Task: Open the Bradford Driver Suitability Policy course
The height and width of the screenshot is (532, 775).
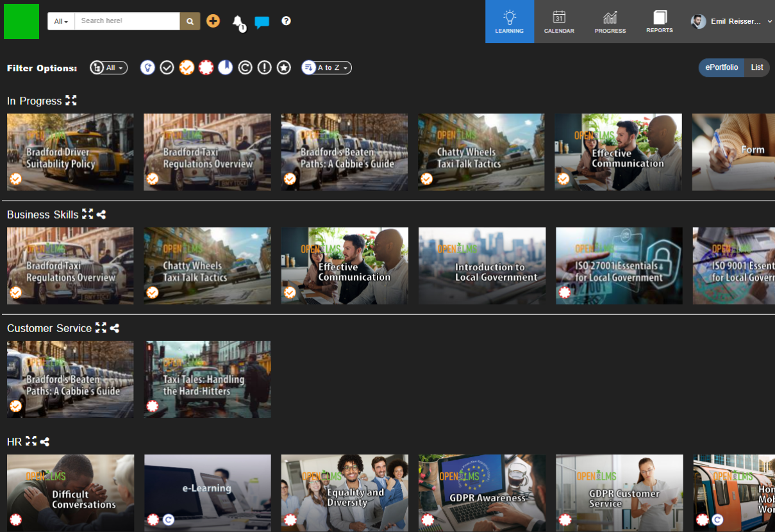Action: (x=71, y=152)
